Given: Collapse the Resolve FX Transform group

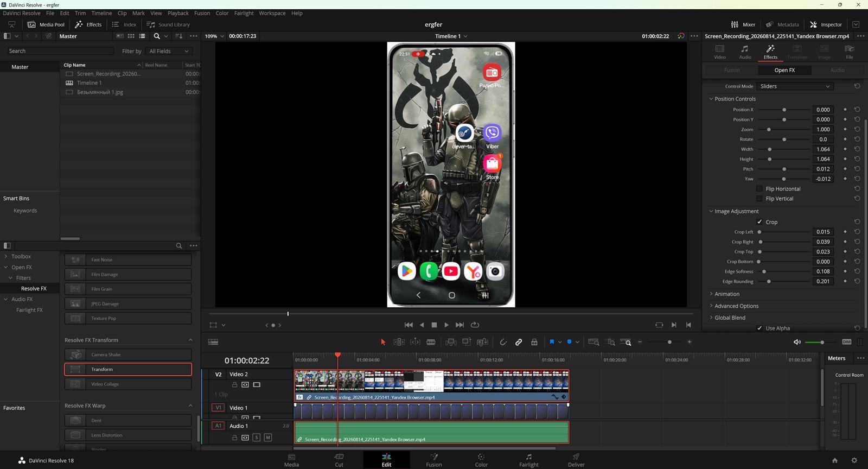Looking at the screenshot, I should pos(190,340).
